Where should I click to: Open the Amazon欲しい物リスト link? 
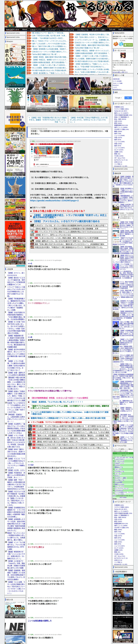[120, 72]
